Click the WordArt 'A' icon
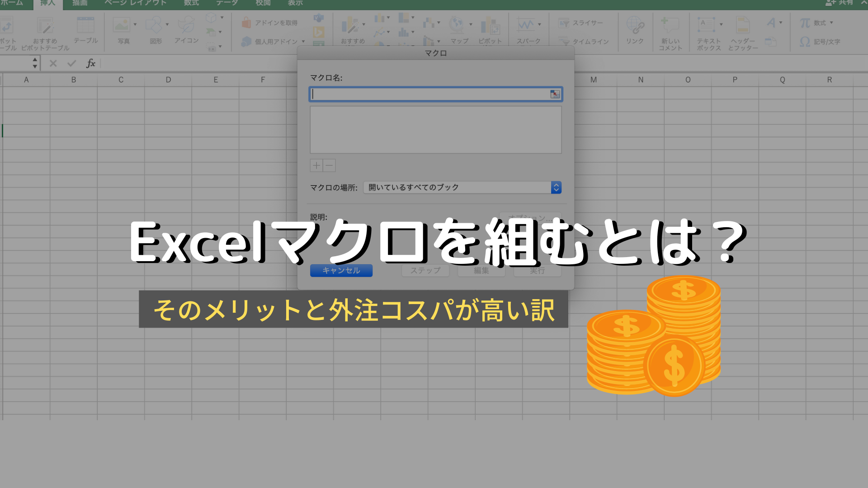The image size is (868, 488). 771,23
